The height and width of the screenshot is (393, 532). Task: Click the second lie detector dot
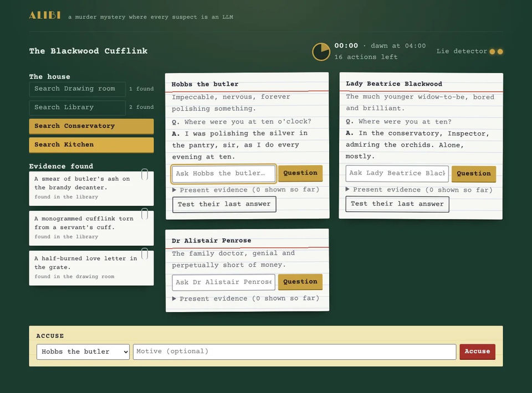(x=500, y=51)
